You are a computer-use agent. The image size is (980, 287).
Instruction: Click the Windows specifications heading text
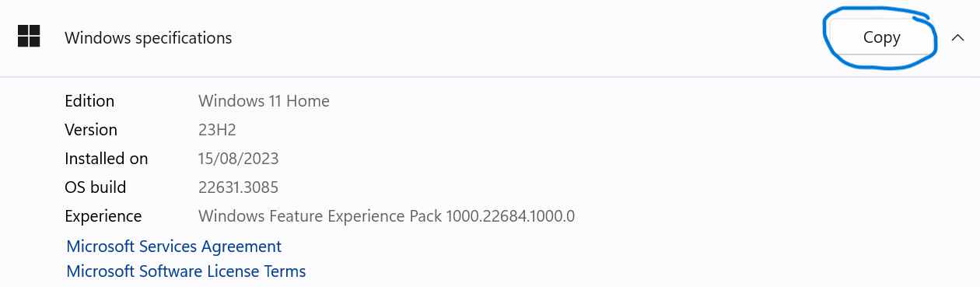pyautogui.click(x=148, y=37)
